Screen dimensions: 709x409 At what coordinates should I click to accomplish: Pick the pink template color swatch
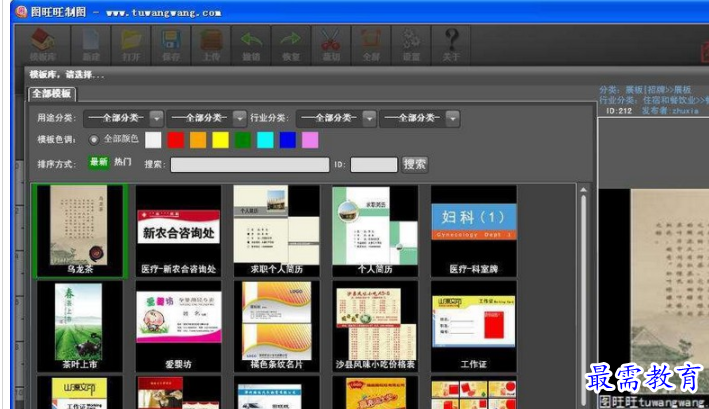310,140
